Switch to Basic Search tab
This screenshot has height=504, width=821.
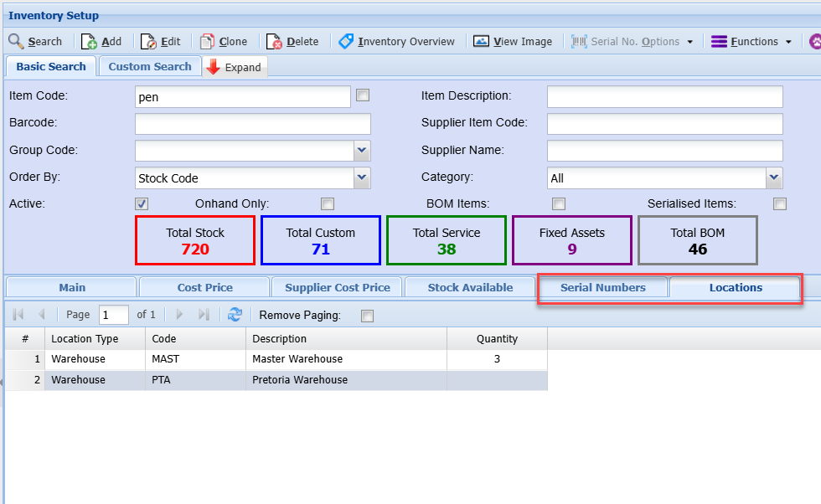coord(51,66)
